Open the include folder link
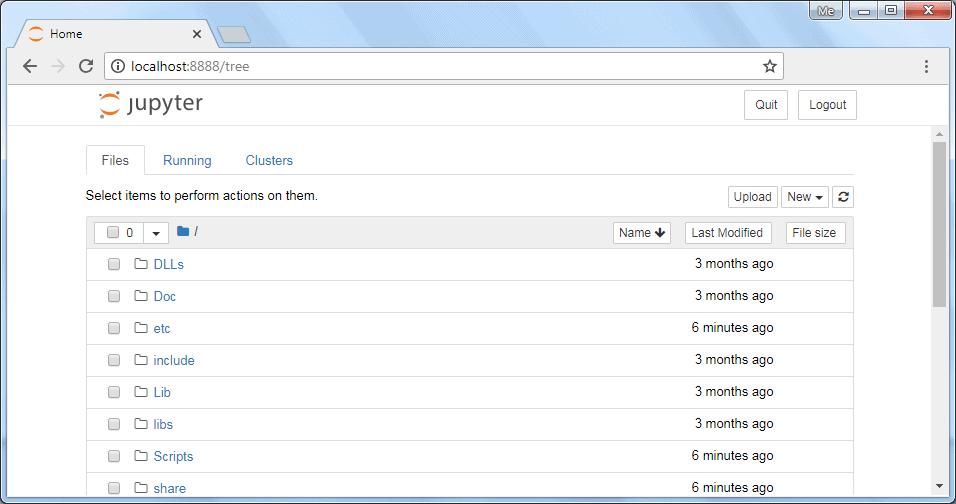Image resolution: width=956 pixels, height=504 pixels. [x=174, y=360]
